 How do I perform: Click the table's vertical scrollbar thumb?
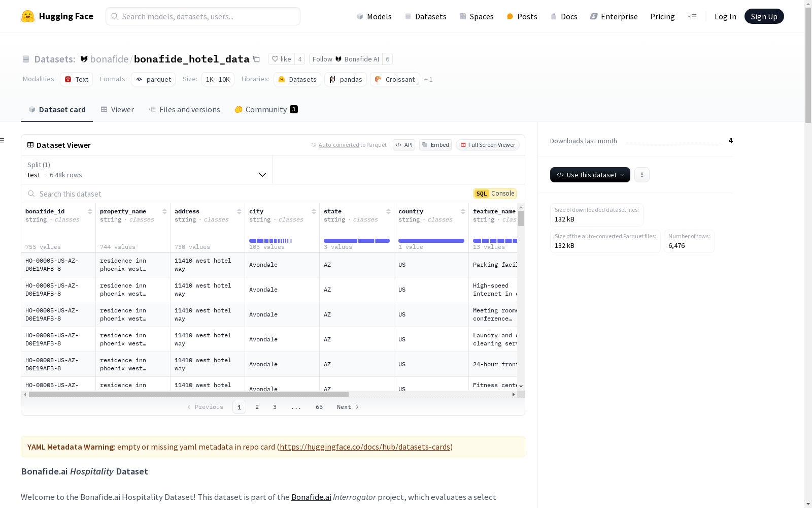pos(521,218)
